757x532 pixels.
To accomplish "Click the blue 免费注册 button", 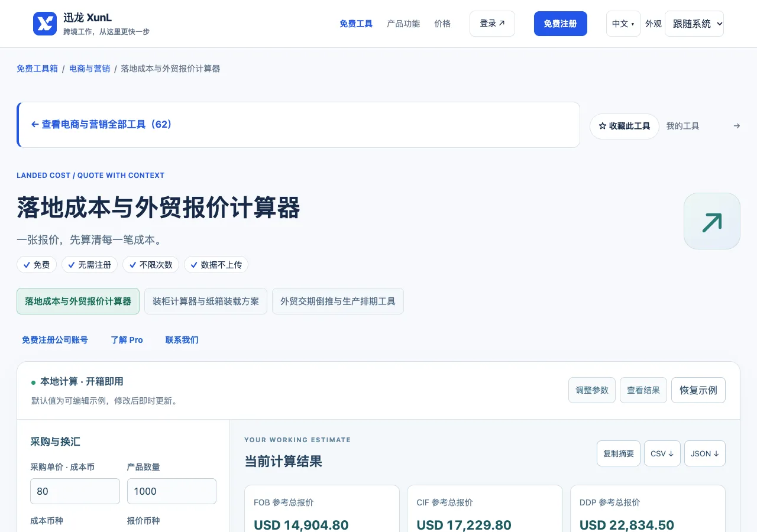I will [x=561, y=24].
